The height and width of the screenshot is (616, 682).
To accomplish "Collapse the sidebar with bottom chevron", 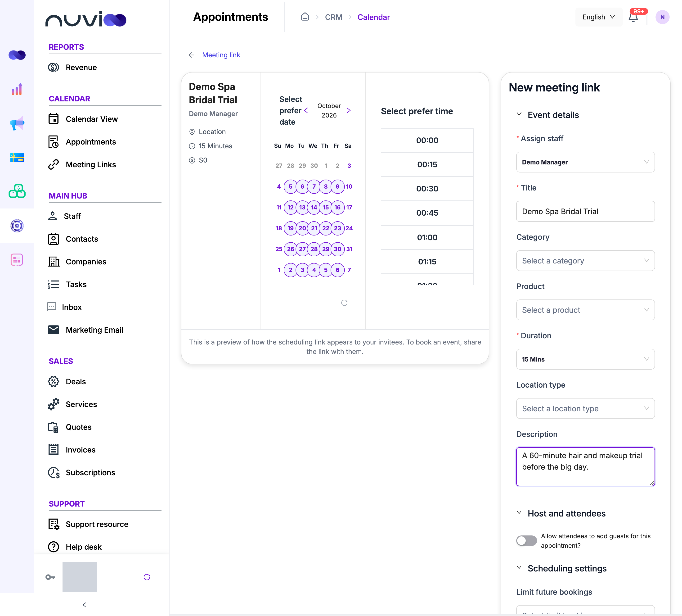I will click(85, 605).
